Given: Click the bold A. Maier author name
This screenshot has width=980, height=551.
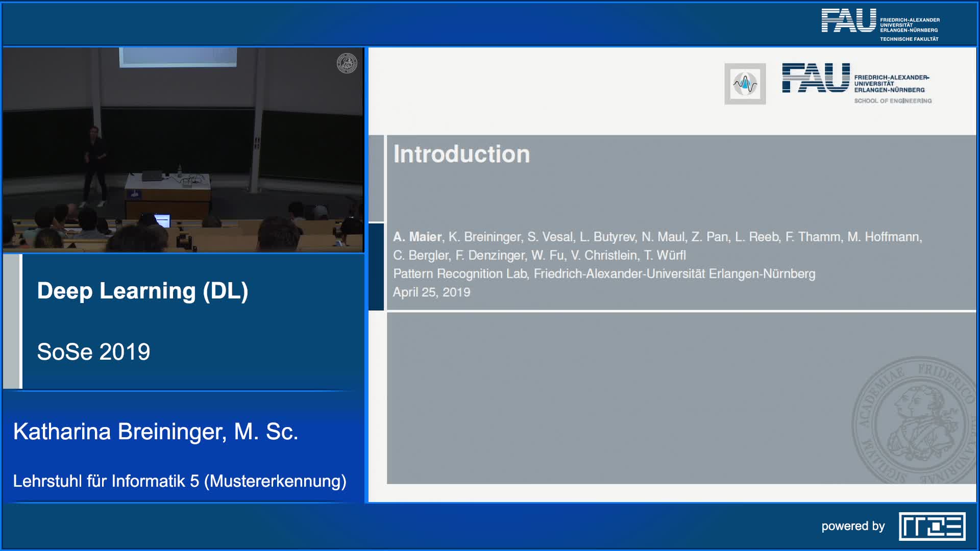Looking at the screenshot, I should pyautogui.click(x=417, y=237).
